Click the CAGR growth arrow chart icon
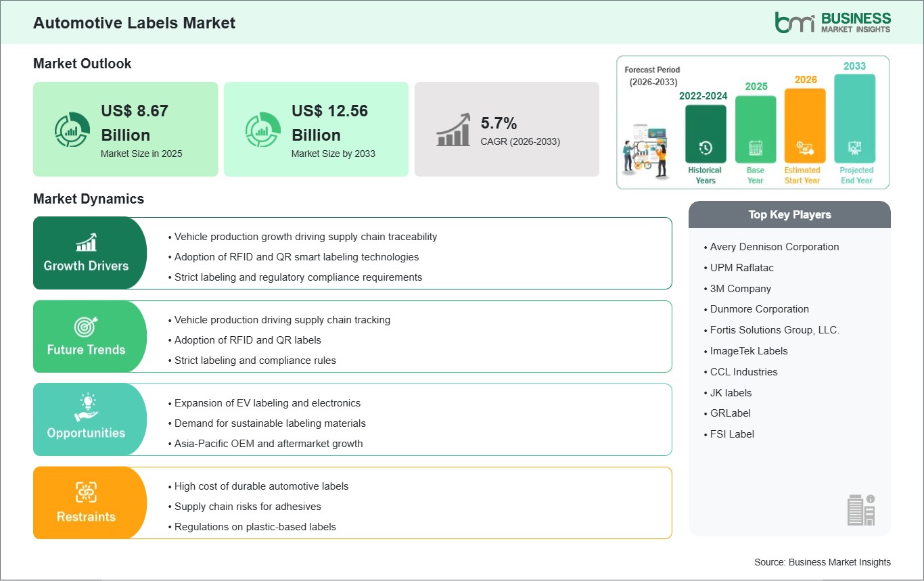This screenshot has height=581, width=924. (x=453, y=129)
